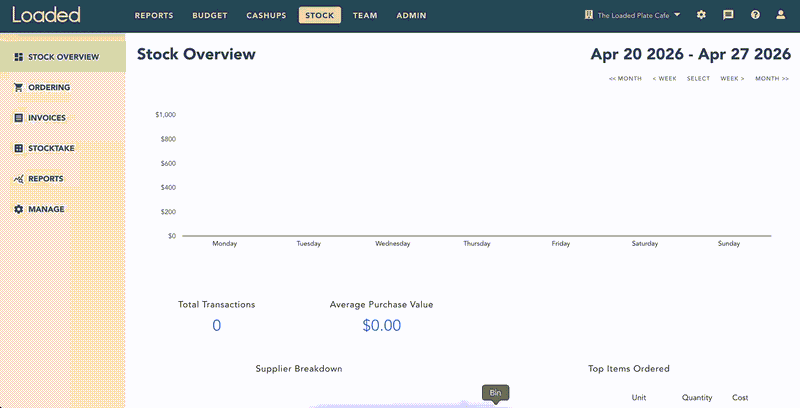Select the Stock top menu tab
The height and width of the screenshot is (408, 800).
click(320, 15)
